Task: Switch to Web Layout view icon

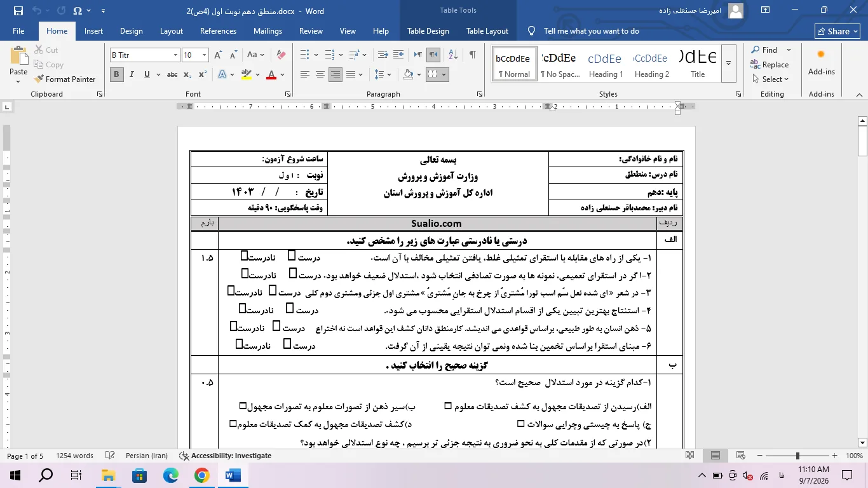Action: 740,456
